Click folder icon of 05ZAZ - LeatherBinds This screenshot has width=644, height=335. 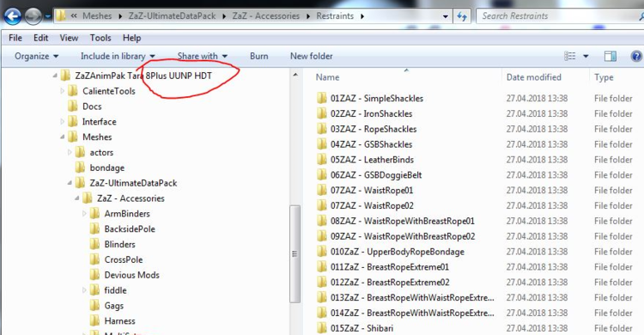pyautogui.click(x=322, y=159)
